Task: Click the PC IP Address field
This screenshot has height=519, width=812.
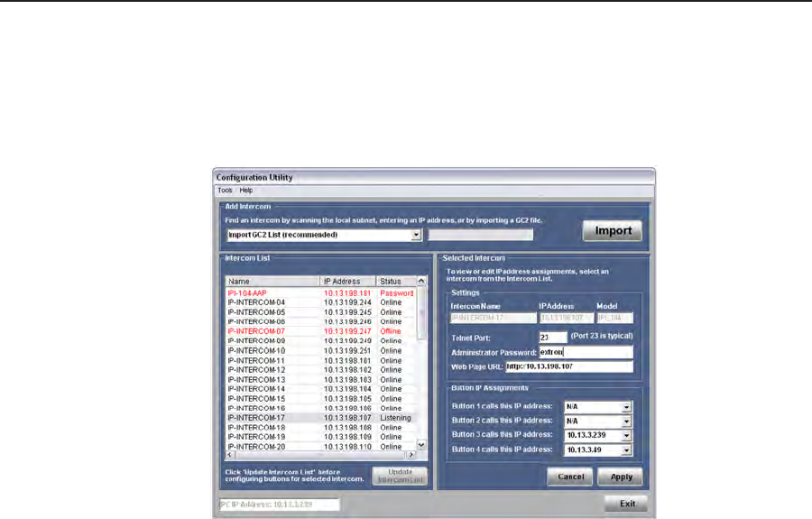Action: (x=280, y=505)
